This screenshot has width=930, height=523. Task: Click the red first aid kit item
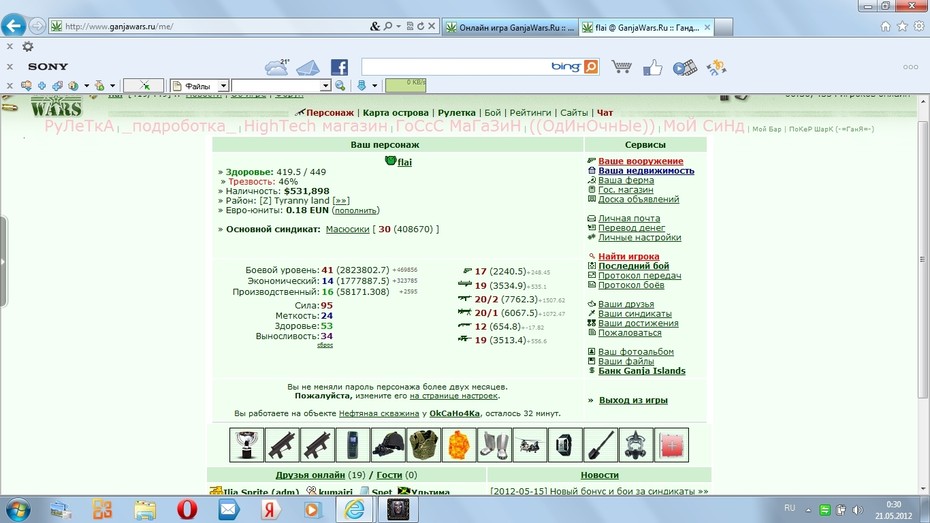click(671, 445)
